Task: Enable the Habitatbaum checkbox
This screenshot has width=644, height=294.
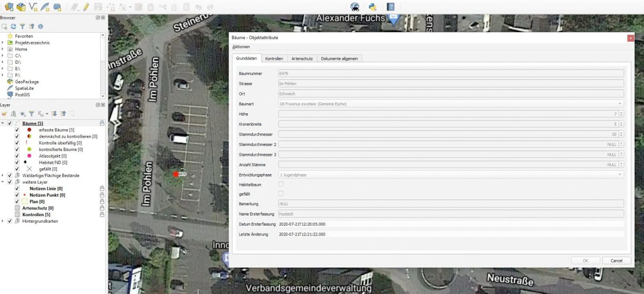Action: pos(281,184)
